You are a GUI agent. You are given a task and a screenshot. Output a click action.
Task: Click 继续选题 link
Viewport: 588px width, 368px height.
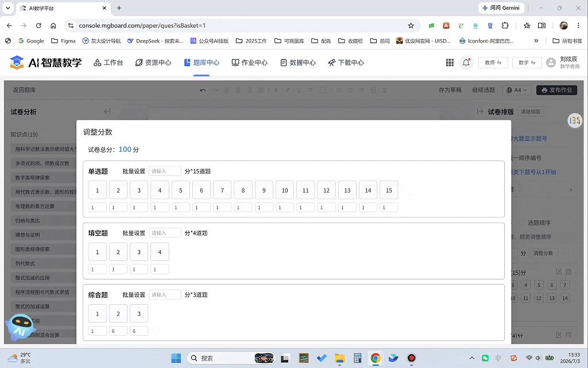point(483,90)
